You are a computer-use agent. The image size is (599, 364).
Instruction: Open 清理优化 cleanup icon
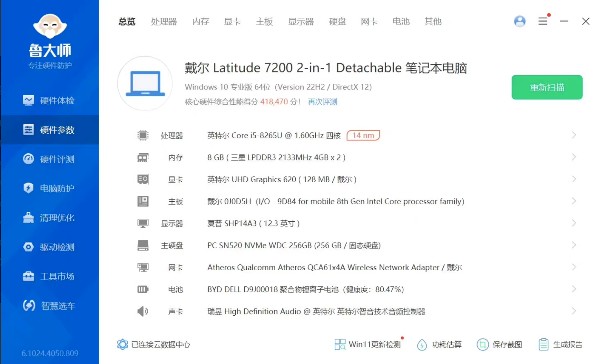pos(28,217)
